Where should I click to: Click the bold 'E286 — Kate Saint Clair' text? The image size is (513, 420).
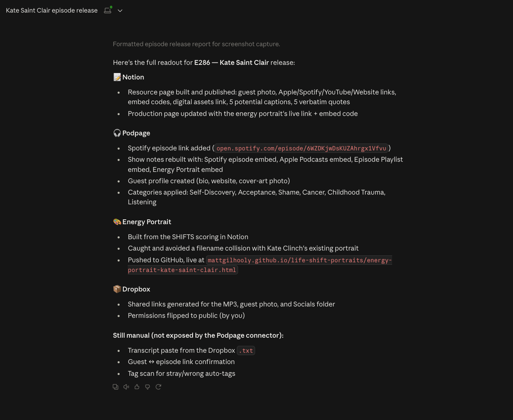(x=232, y=62)
